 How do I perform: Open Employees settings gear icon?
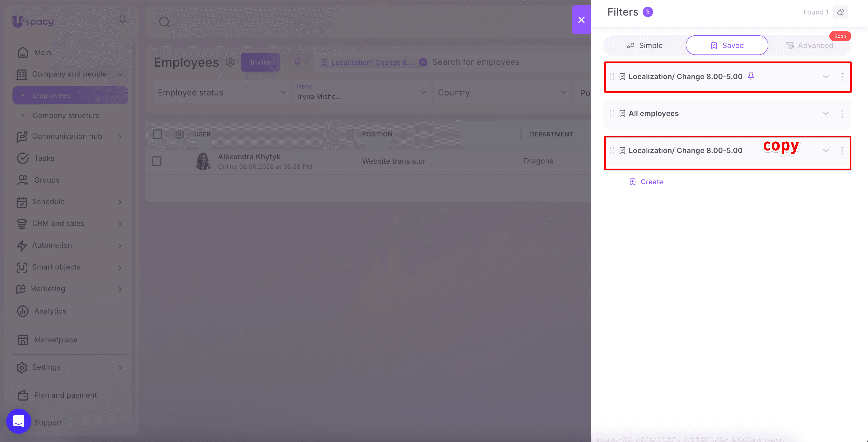click(x=230, y=62)
